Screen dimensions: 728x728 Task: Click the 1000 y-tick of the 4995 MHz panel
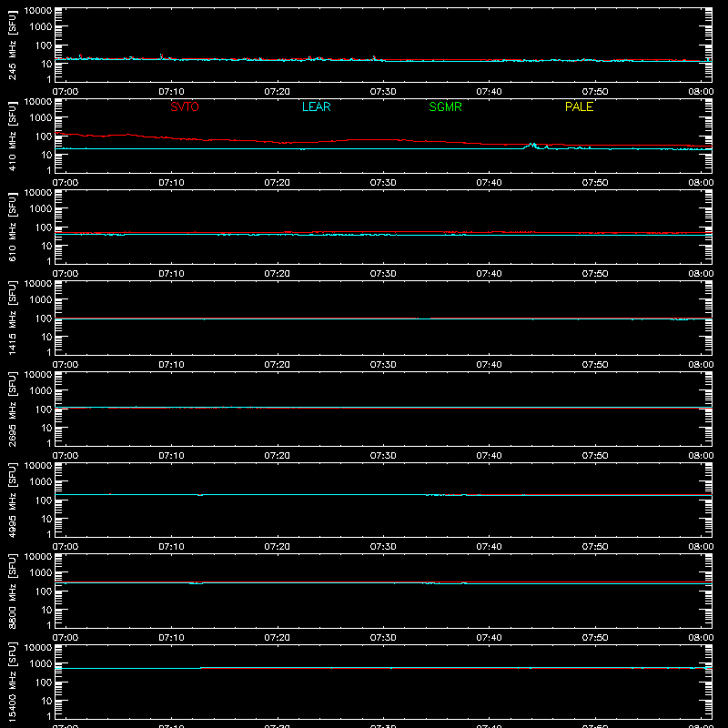[x=41, y=482]
